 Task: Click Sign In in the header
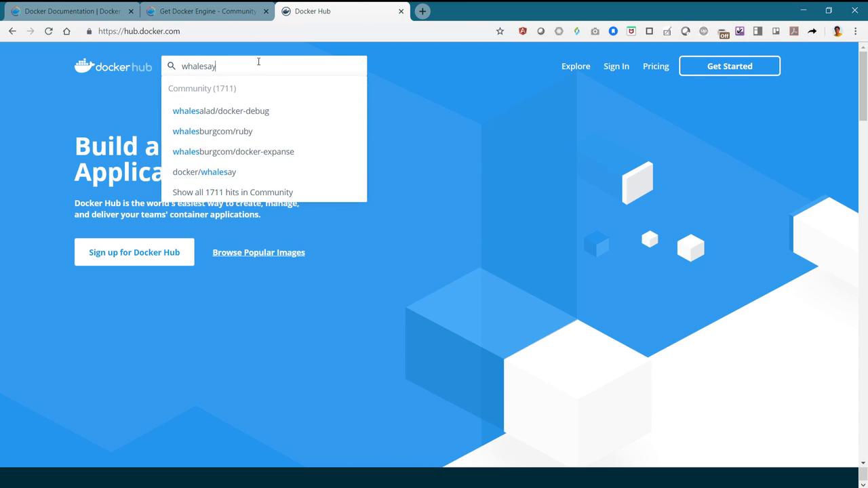pos(616,66)
